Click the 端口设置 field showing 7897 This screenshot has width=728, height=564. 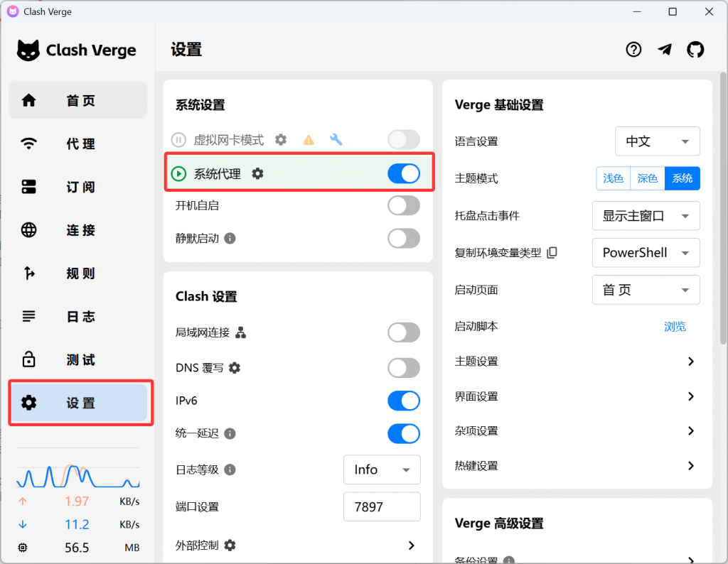tap(382, 507)
